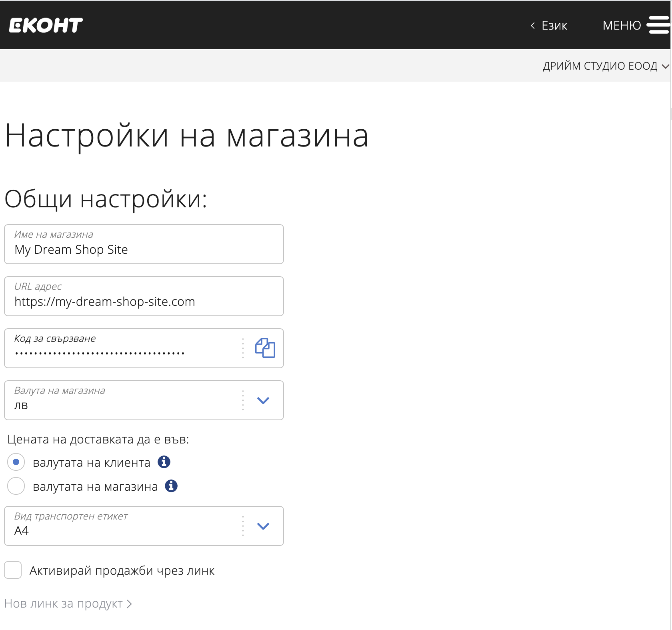
Task: Open the Нов линк за продукт link
Action: pyautogui.click(x=64, y=604)
